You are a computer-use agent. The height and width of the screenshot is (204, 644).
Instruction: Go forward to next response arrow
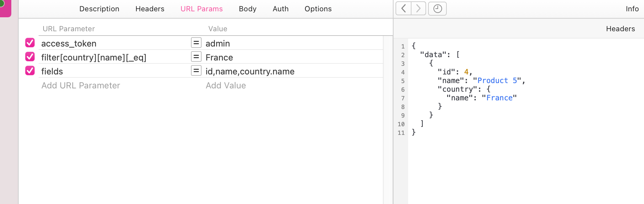[x=418, y=8]
